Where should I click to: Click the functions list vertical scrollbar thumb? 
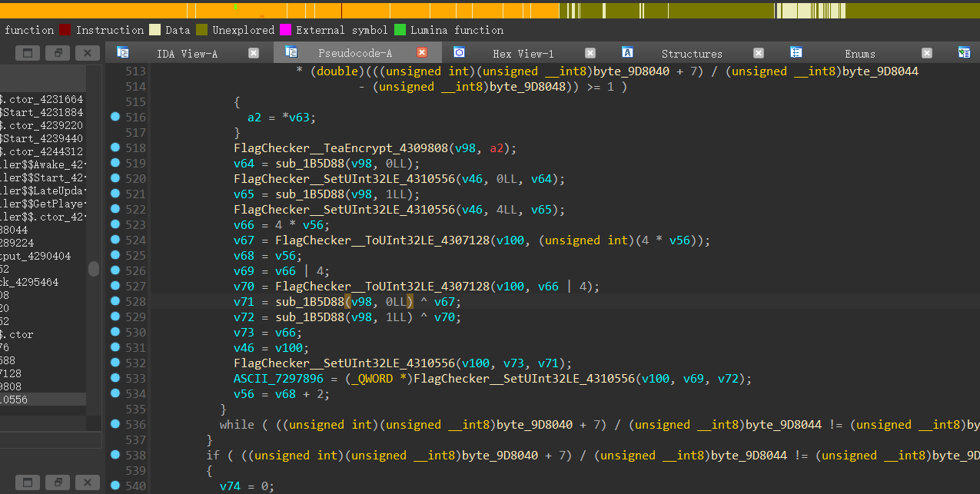tap(94, 269)
